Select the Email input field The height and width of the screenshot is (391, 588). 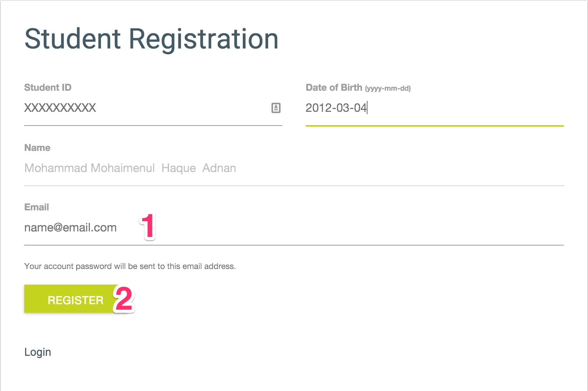(x=293, y=228)
